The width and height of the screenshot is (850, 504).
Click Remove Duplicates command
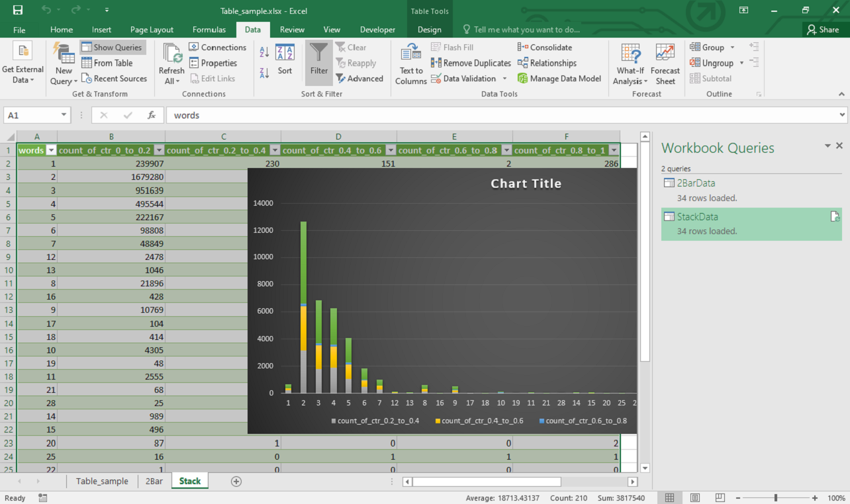click(x=471, y=63)
